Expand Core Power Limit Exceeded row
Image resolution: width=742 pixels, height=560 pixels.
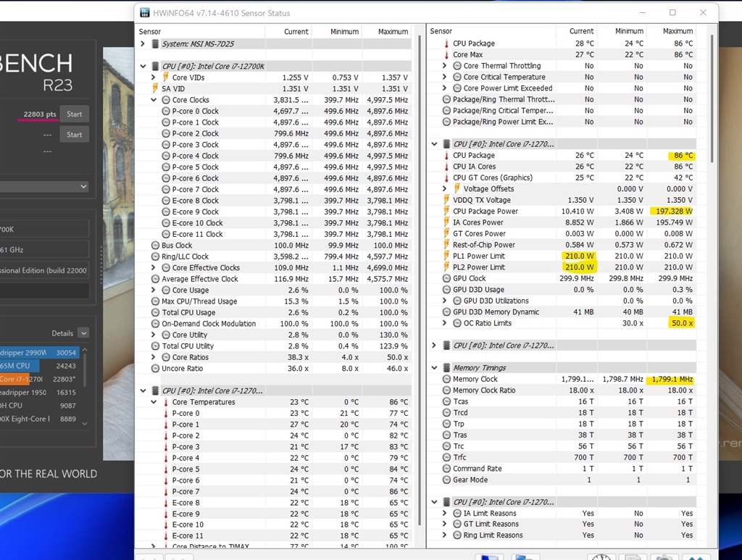[x=444, y=88]
